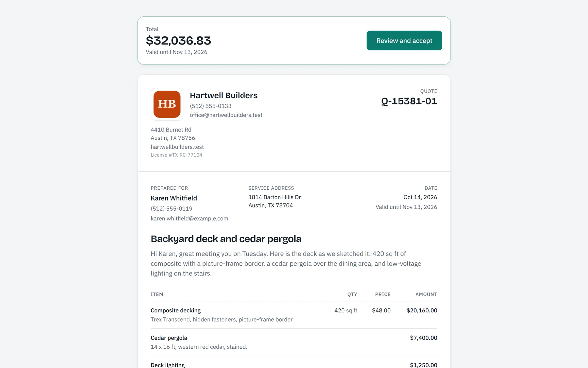The height and width of the screenshot is (368, 588).
Task: Click the quote date Oct 14, 2026
Action: (x=420, y=197)
